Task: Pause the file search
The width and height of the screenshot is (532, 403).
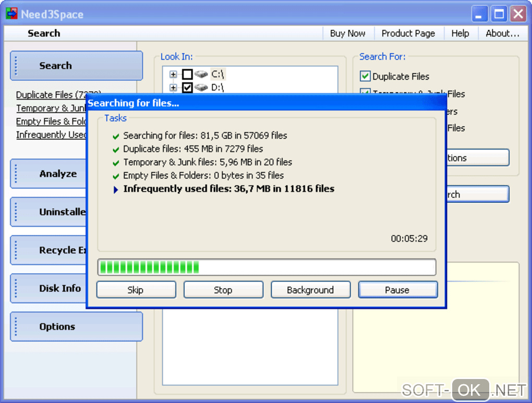Action: pyautogui.click(x=397, y=290)
